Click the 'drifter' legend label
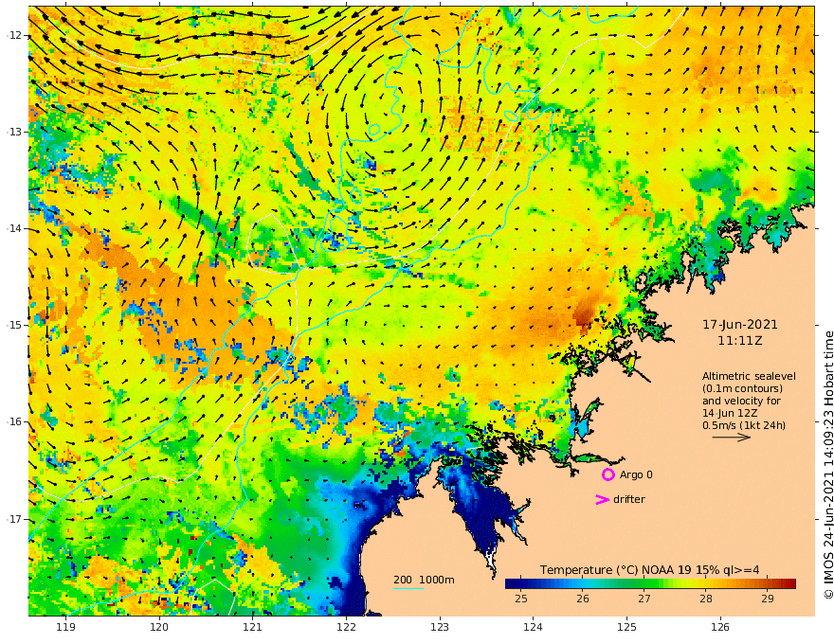Screen dimensions: 834x644 [x=628, y=499]
